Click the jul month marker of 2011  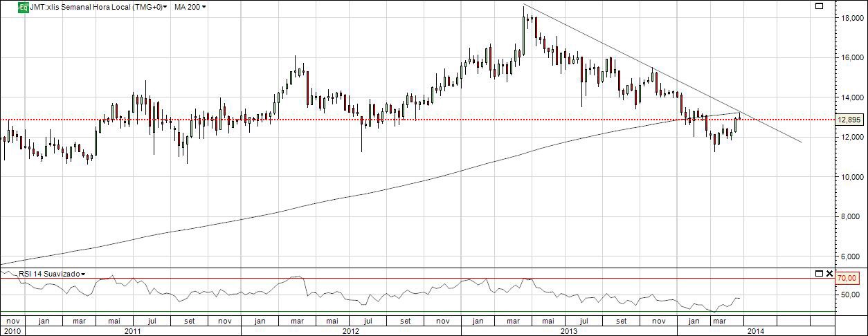pyautogui.click(x=152, y=321)
